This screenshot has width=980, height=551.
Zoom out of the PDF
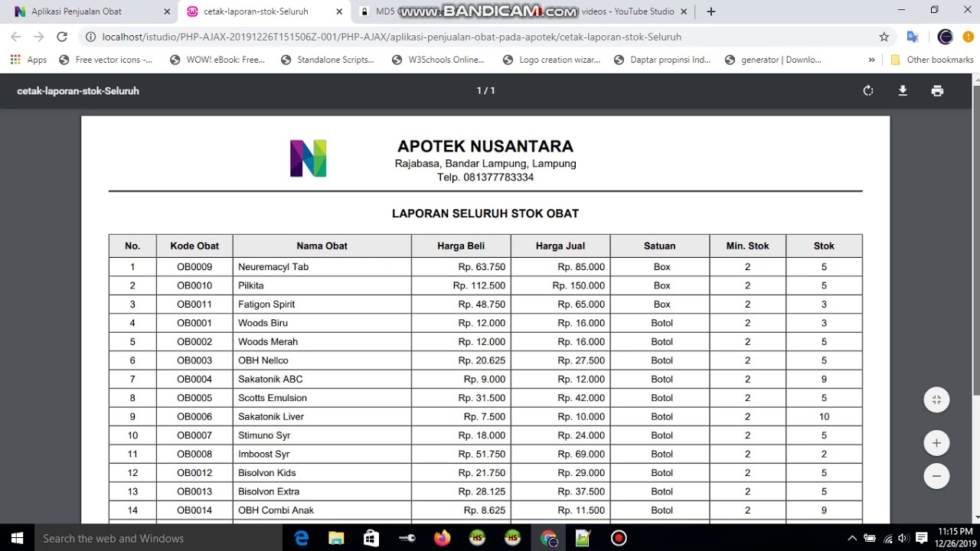pos(936,475)
